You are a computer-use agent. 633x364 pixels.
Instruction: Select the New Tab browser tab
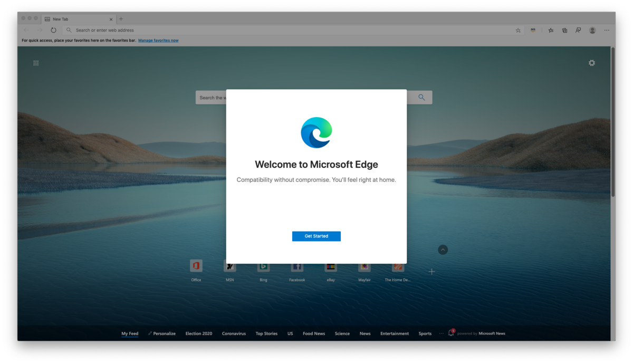click(x=78, y=19)
